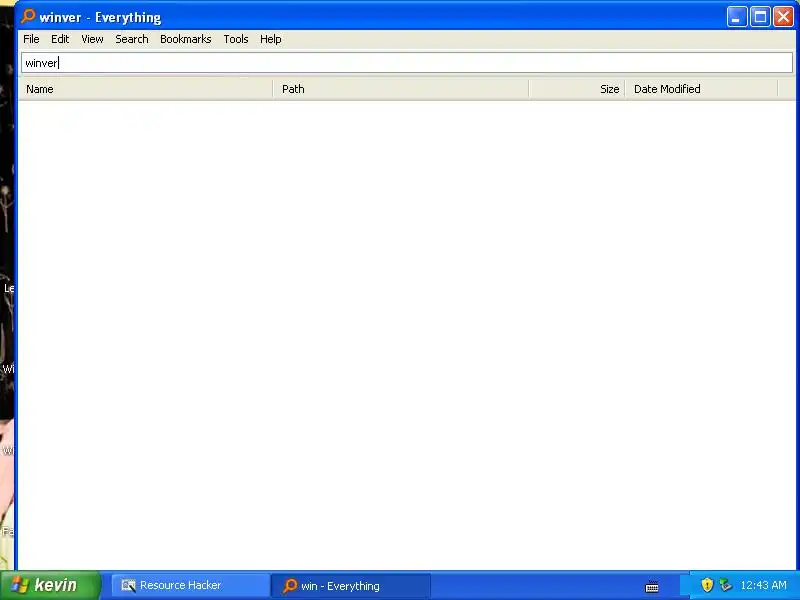Maximize the Everything window
Screen dimensions: 800x600
coord(760,17)
